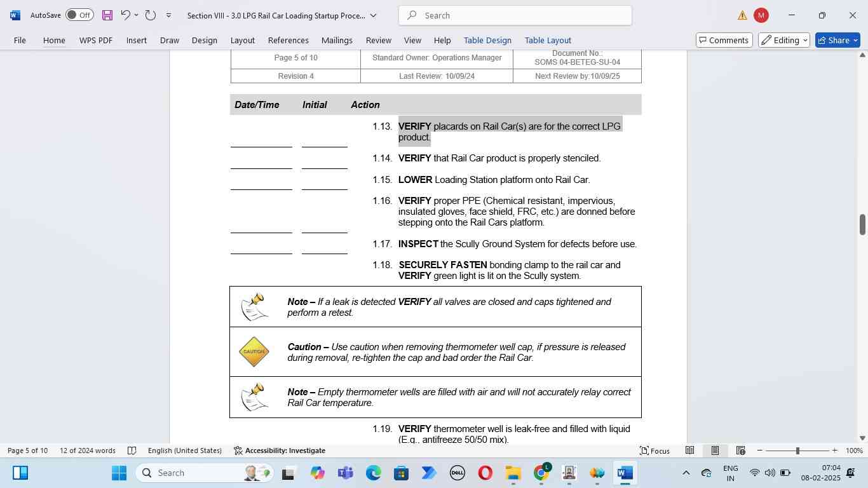Open Customize Quick Access Toolbar dropdown
The height and width of the screenshot is (488, 868).
[168, 15]
